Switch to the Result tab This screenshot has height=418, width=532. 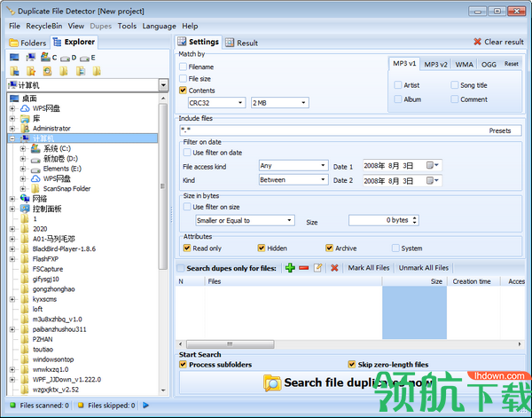point(242,43)
